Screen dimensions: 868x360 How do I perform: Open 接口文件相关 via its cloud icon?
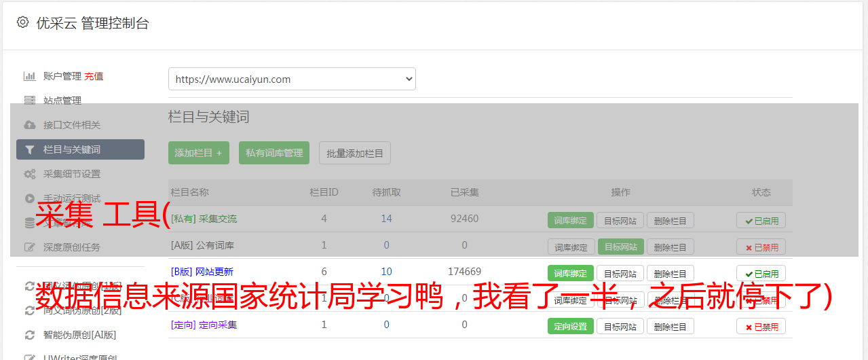coord(29,125)
